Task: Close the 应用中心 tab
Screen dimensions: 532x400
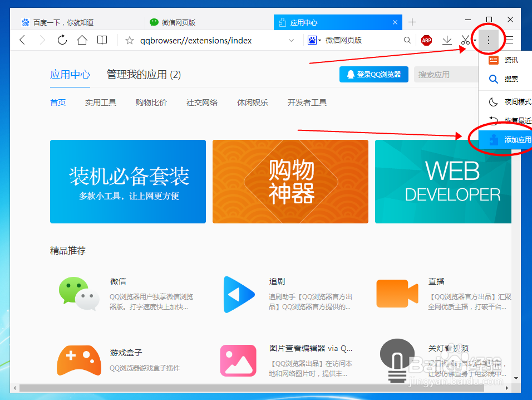Action: (395, 22)
